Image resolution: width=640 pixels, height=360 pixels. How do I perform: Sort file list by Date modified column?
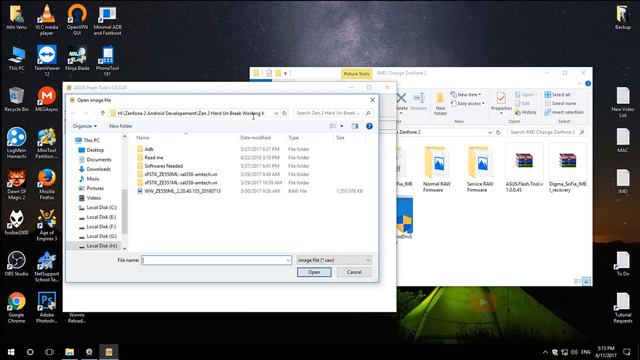coord(255,138)
